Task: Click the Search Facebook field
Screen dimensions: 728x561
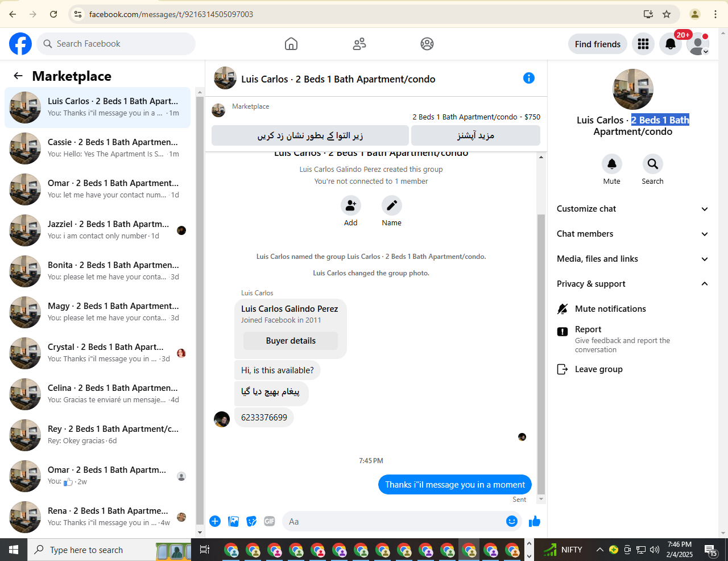Action: (x=116, y=44)
